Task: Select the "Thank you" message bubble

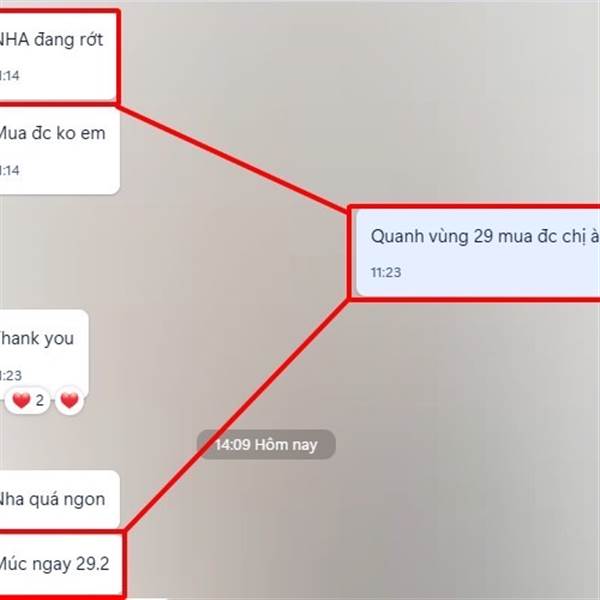Action: click(44, 354)
